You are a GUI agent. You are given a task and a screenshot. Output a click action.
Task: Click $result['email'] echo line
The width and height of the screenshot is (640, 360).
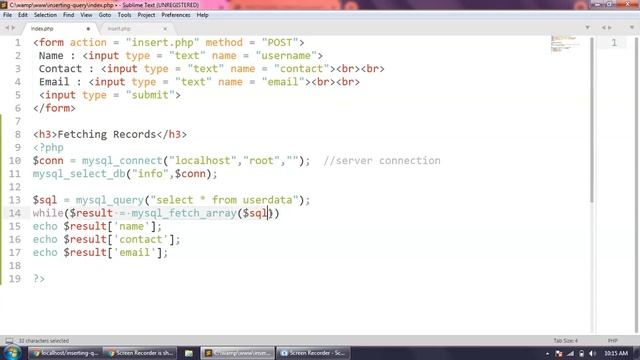(x=100, y=252)
